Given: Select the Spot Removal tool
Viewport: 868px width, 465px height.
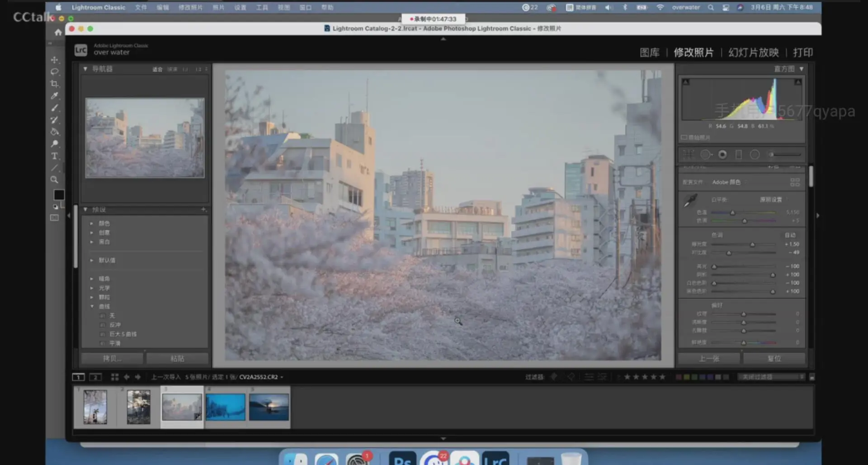Looking at the screenshot, I should point(705,155).
